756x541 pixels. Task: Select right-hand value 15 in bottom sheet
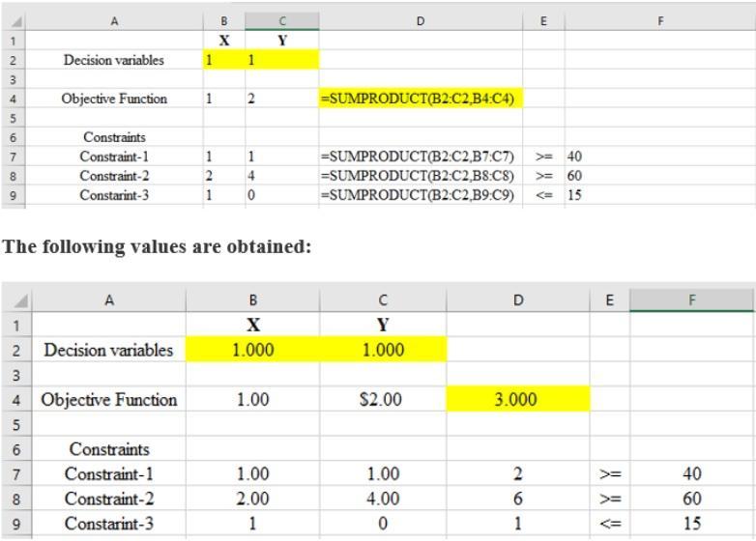pos(691,524)
